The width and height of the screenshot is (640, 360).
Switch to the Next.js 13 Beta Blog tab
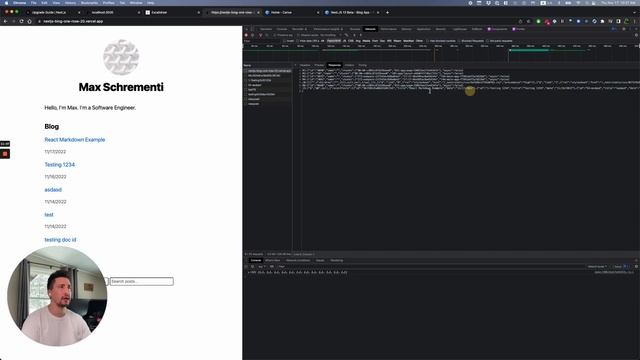pos(352,12)
